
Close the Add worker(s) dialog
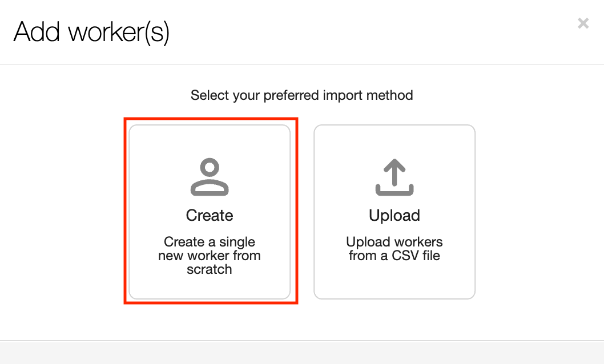point(583,23)
